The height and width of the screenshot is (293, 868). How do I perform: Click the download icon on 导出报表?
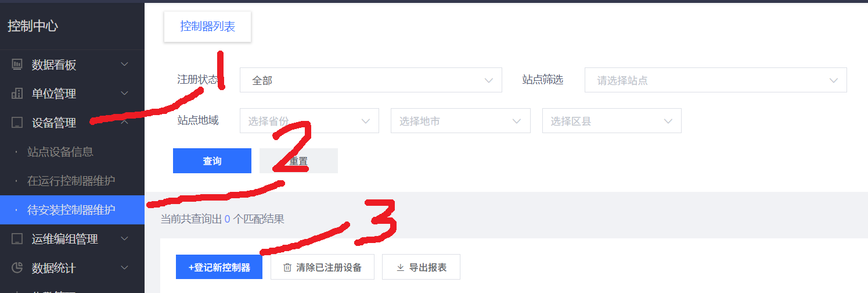pos(400,267)
